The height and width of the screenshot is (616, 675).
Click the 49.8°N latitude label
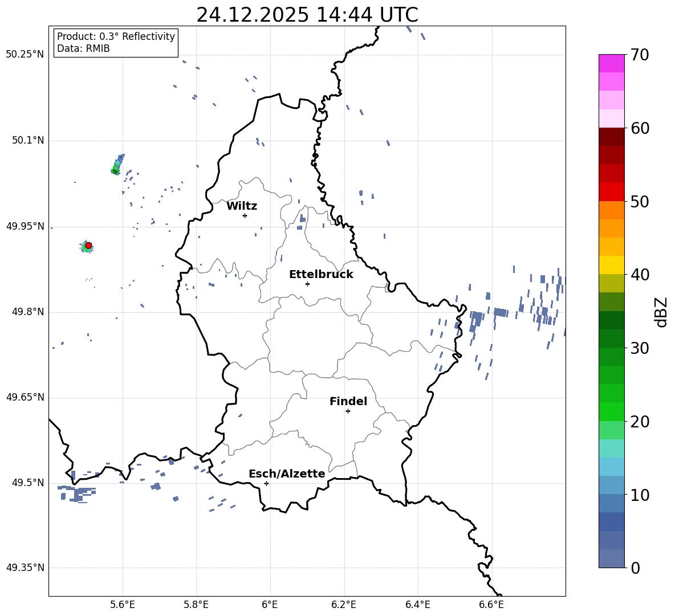point(28,312)
